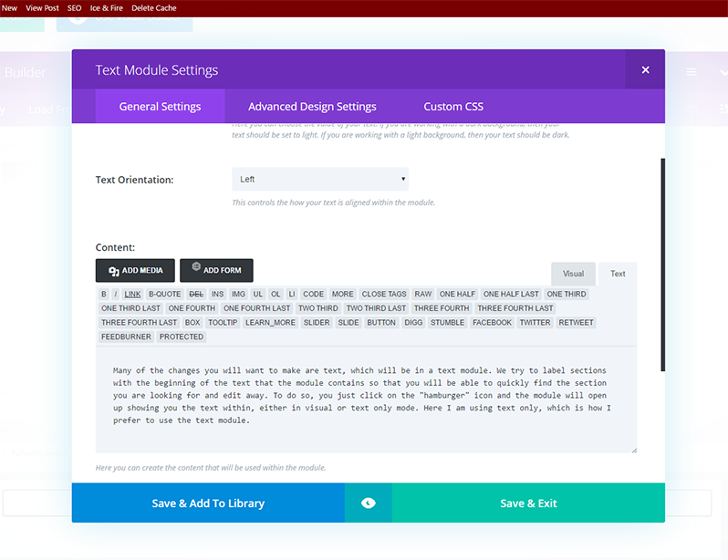Switch editor to Visual mode

pos(573,274)
